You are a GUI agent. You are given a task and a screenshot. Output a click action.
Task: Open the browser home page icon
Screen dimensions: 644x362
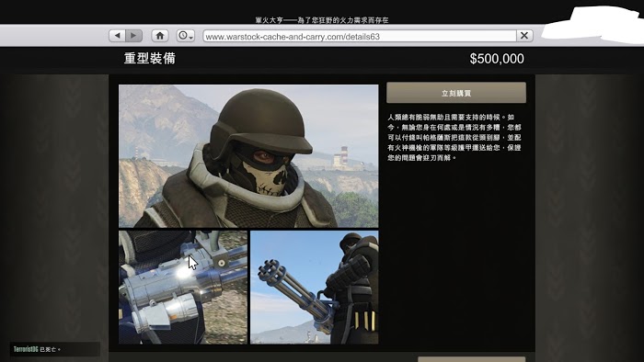click(x=160, y=36)
